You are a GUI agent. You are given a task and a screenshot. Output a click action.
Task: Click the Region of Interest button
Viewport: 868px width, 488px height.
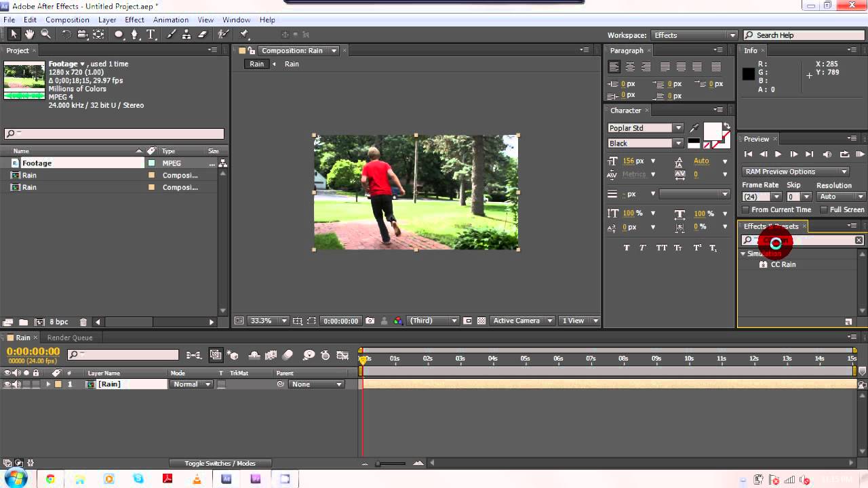[311, 321]
